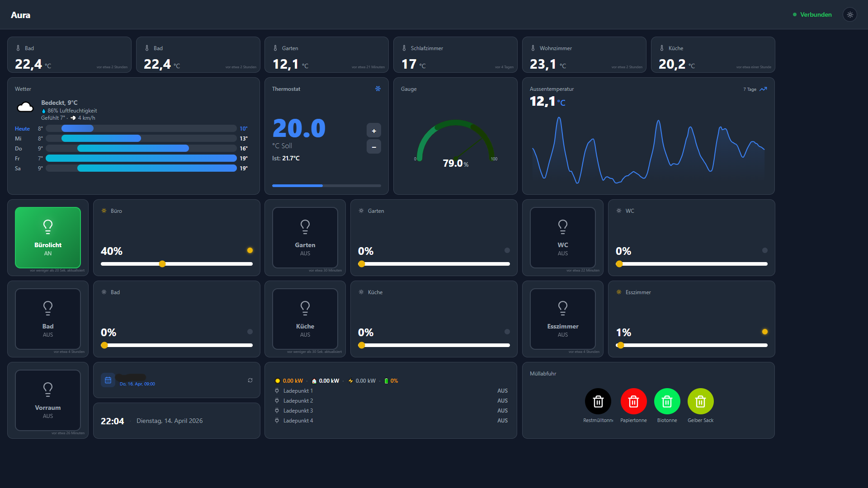Click the Aura title in header
868x488 pixels.
tap(21, 15)
